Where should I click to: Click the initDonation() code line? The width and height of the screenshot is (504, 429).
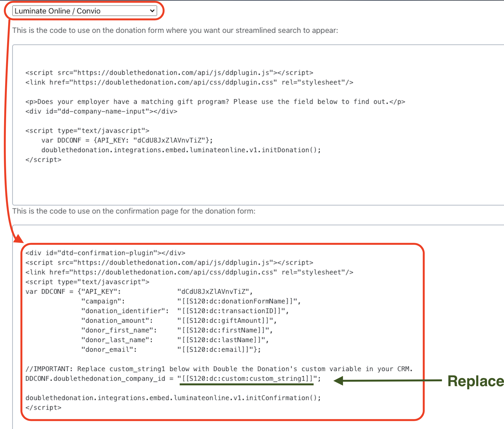coord(181,150)
